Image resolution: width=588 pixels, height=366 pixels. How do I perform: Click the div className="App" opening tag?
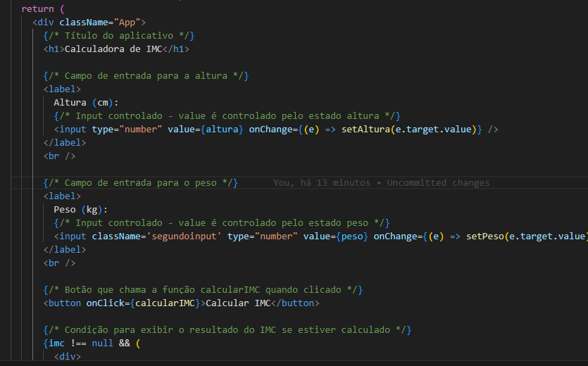pyautogui.click(x=89, y=22)
